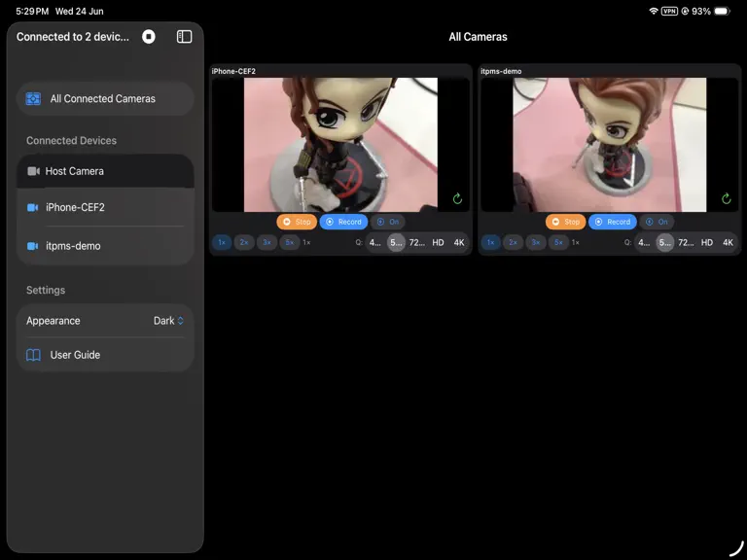Set iPhone-CEF2 zoom to 2x
Viewport: 747px width, 560px height.
(244, 242)
